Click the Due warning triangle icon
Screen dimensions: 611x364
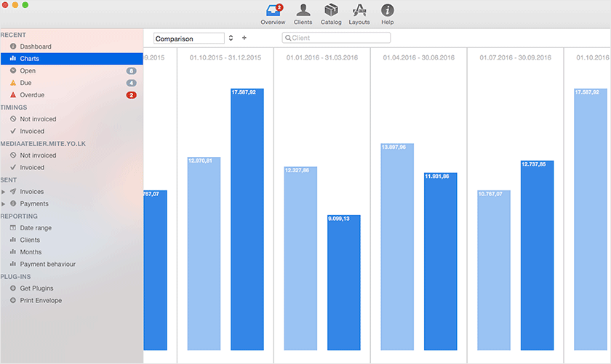pos(13,83)
